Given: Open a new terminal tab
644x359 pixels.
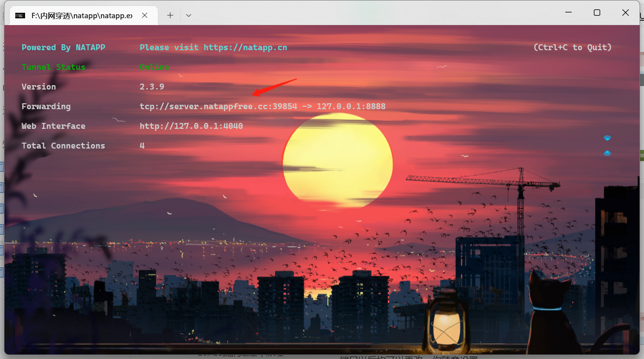Looking at the screenshot, I should [170, 15].
